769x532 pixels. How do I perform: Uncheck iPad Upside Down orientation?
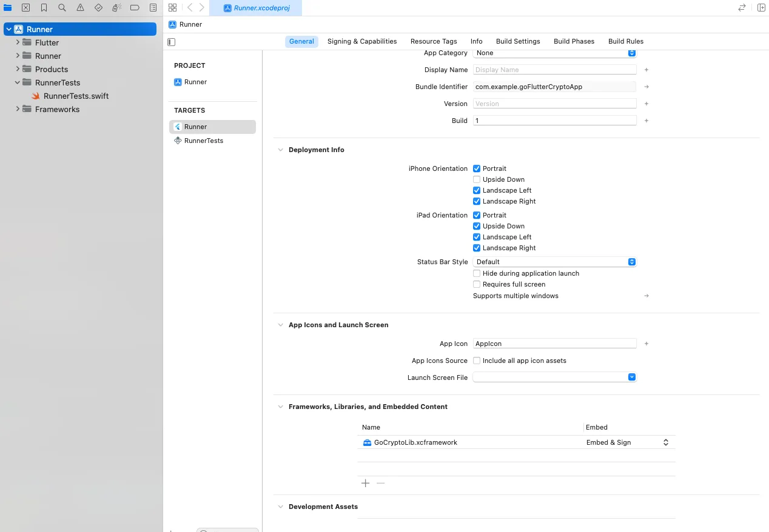pos(477,226)
